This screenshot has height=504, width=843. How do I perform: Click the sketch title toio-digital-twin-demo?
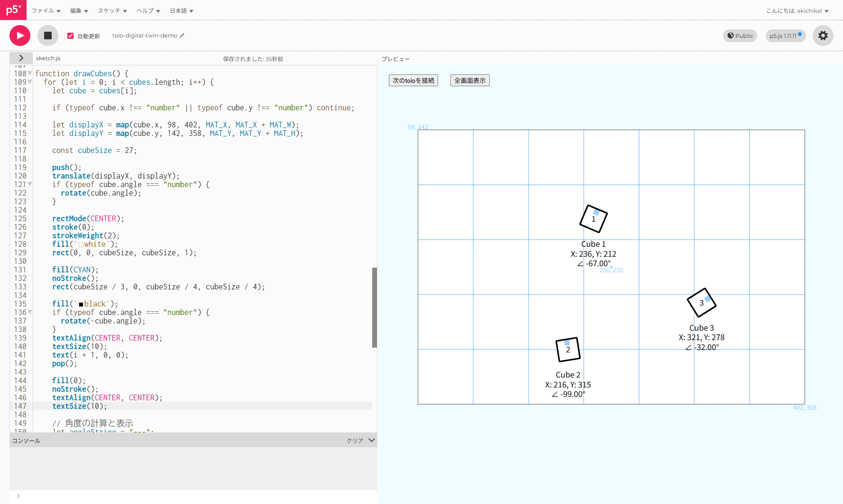point(145,36)
